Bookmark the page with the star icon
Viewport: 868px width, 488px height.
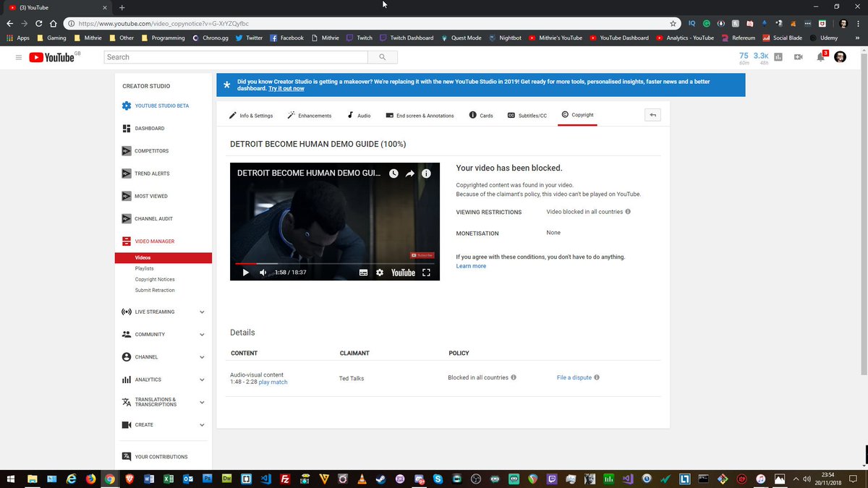pos(673,23)
